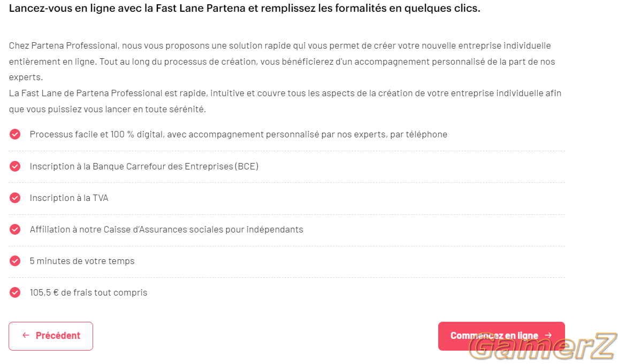Click the checkmark icon next to BCE inscription
This screenshot has height=364, width=618.
click(15, 166)
